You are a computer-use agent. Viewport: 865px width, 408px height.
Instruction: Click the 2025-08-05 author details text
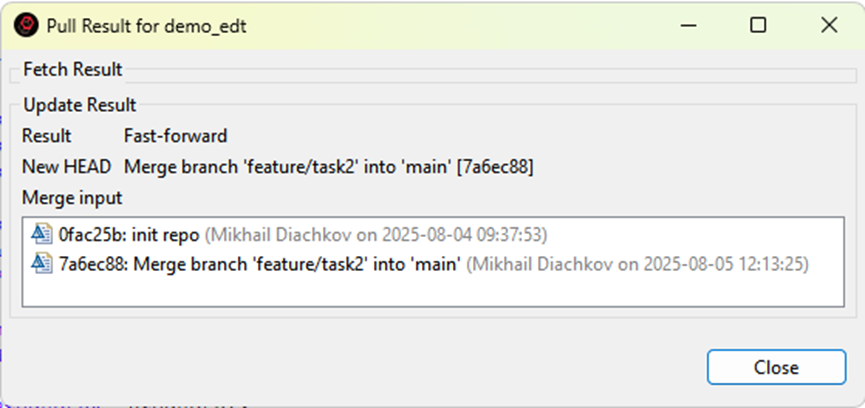click(637, 264)
